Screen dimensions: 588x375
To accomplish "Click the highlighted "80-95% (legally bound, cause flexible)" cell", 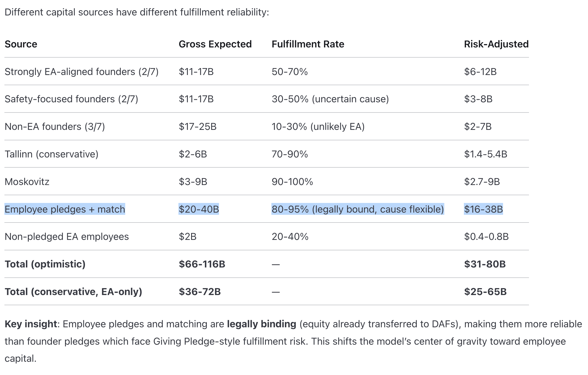I will [x=358, y=209].
